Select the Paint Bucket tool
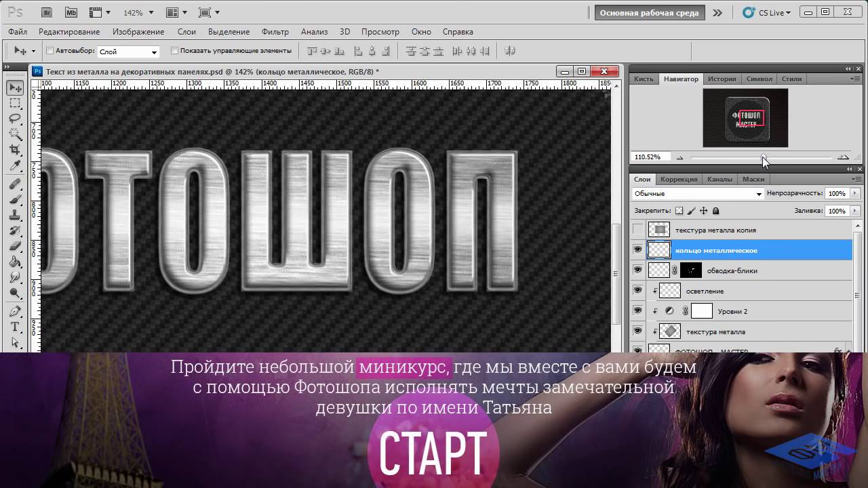The image size is (868, 488). tap(15, 262)
